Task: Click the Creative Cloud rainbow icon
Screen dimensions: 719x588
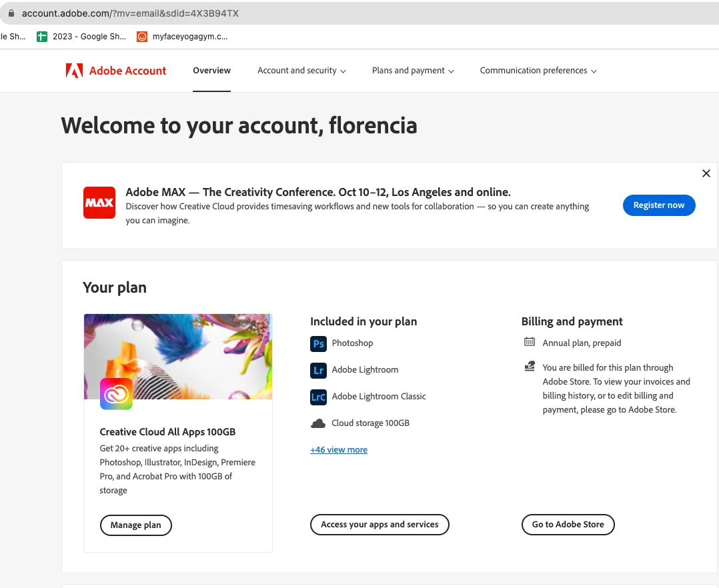Action: [x=116, y=394]
